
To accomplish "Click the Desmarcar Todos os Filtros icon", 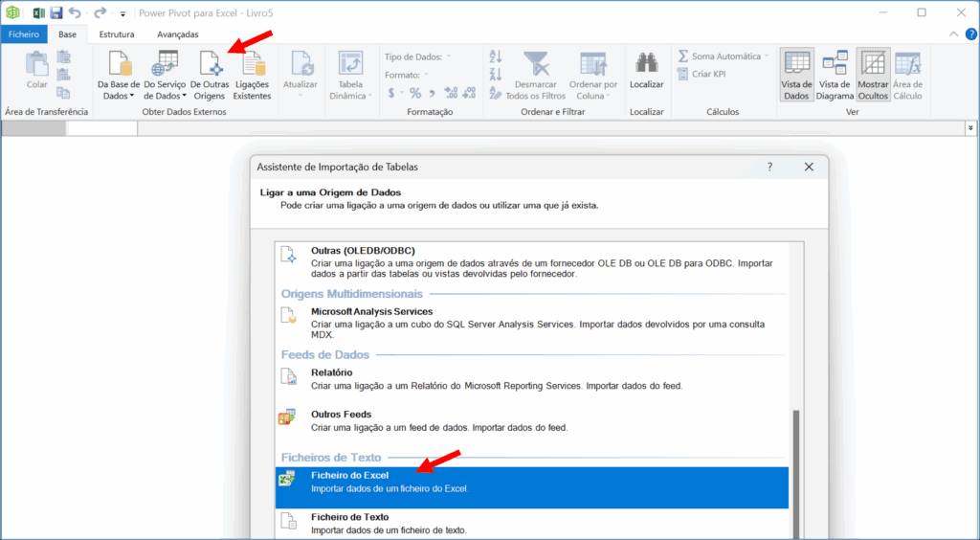I will coord(536,65).
